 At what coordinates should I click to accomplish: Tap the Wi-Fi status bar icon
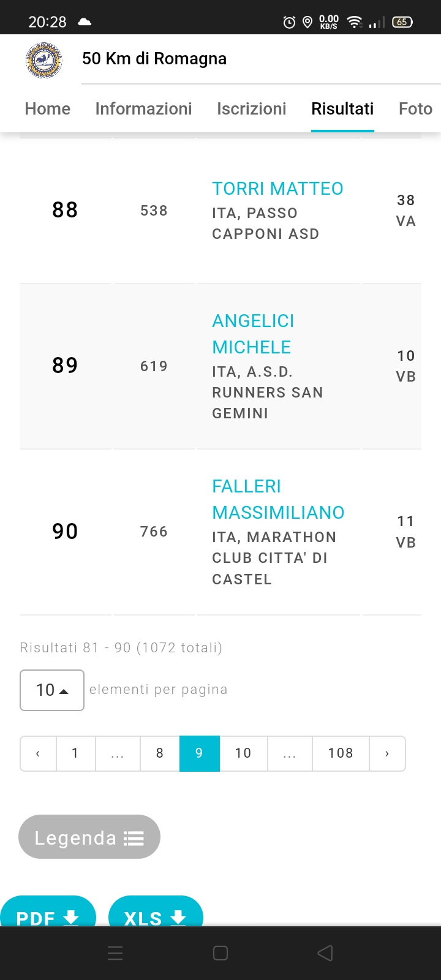pyautogui.click(x=354, y=22)
